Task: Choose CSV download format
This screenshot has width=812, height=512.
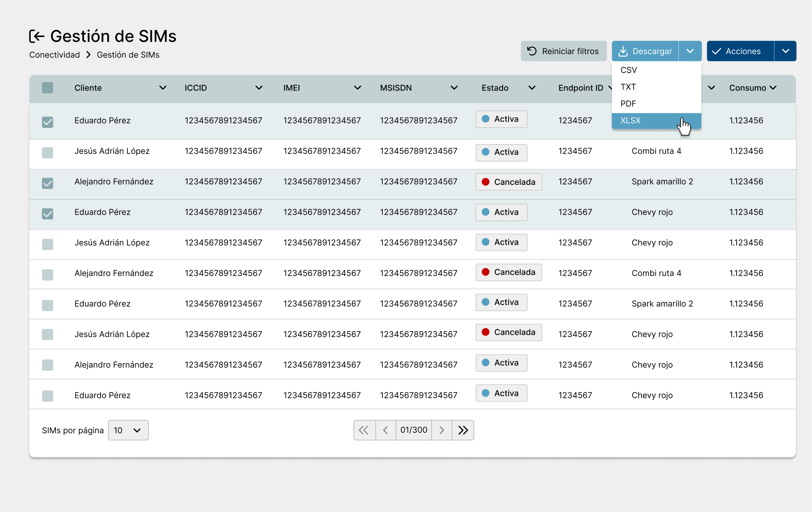Action: point(629,70)
